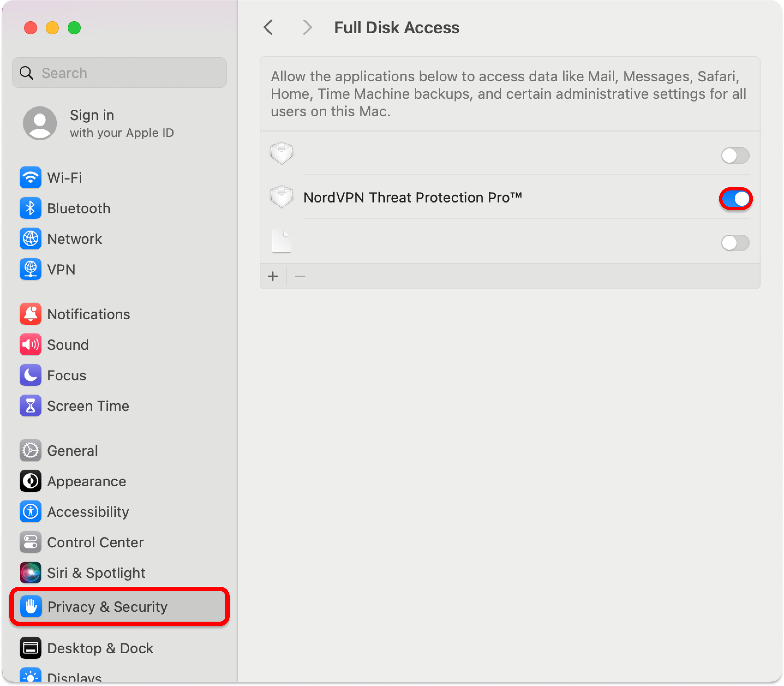Viewport: 784px width, 686px height.
Task: Open Focus moon icon
Action: tap(30, 375)
